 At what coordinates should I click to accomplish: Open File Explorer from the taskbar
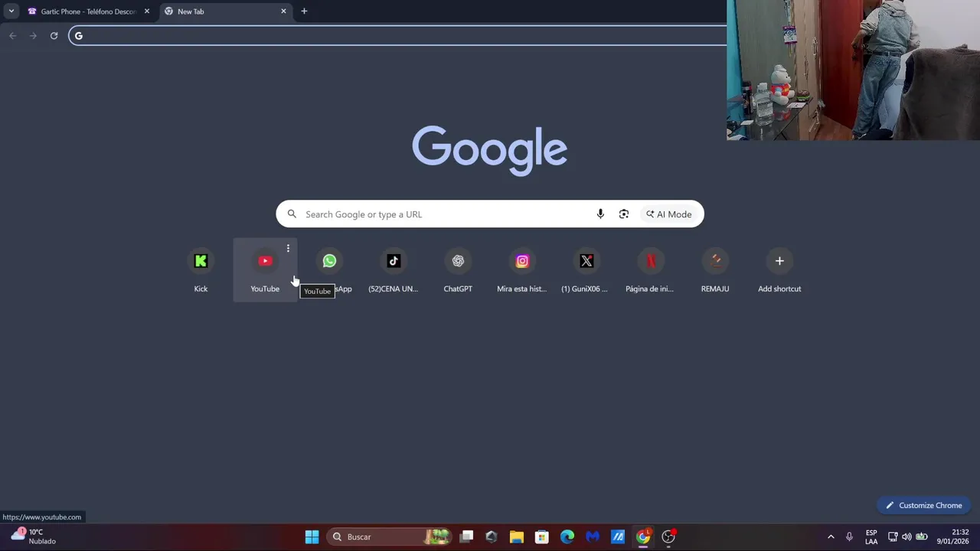click(x=517, y=536)
